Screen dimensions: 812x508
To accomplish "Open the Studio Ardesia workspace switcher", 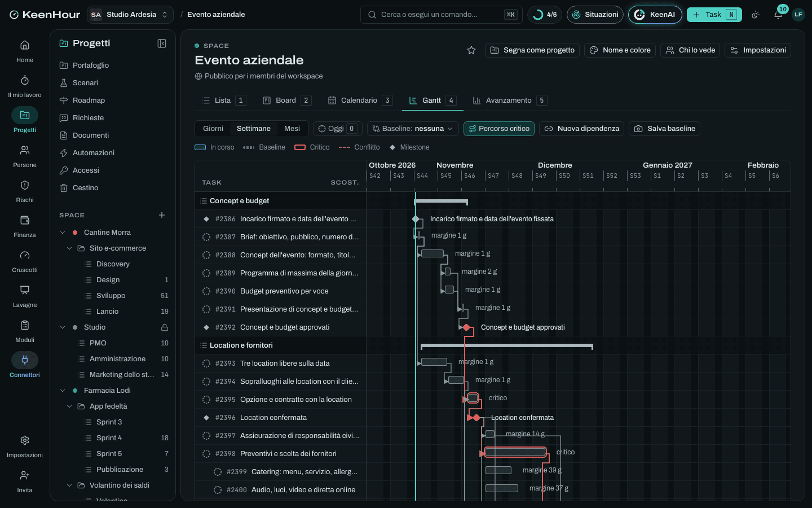I will click(x=130, y=15).
